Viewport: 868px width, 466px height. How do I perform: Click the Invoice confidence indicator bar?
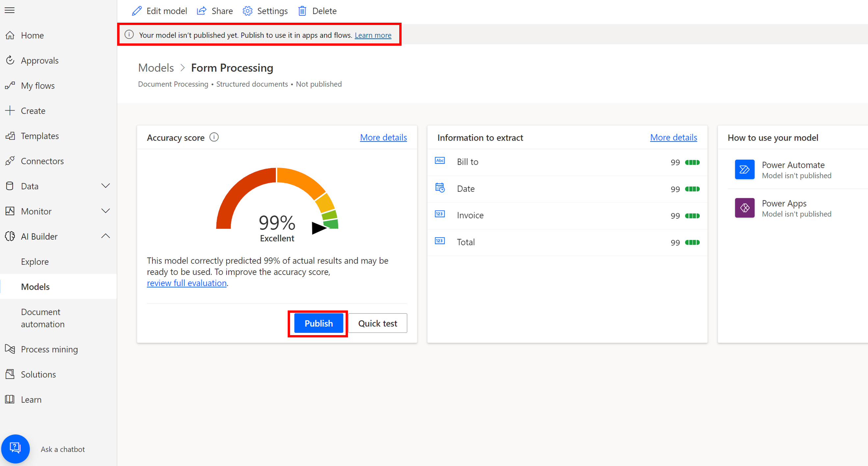tap(693, 215)
